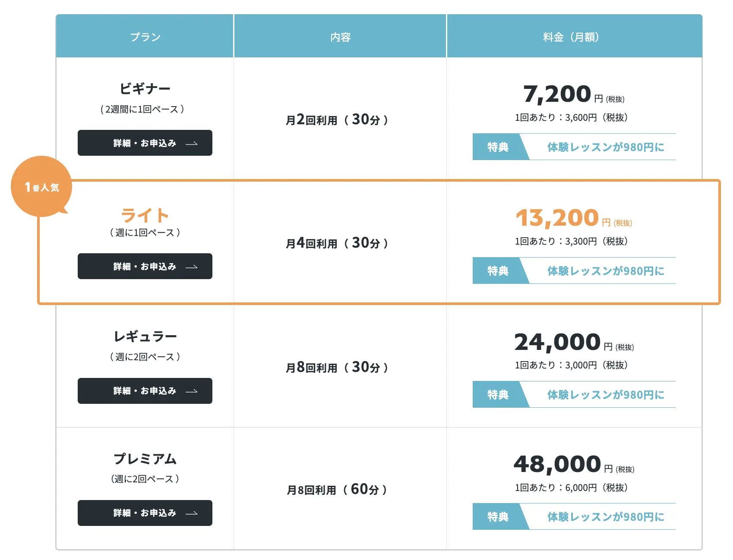Click the 特典 tag in プレミアム row
This screenshot has height=560, width=733.
click(499, 517)
